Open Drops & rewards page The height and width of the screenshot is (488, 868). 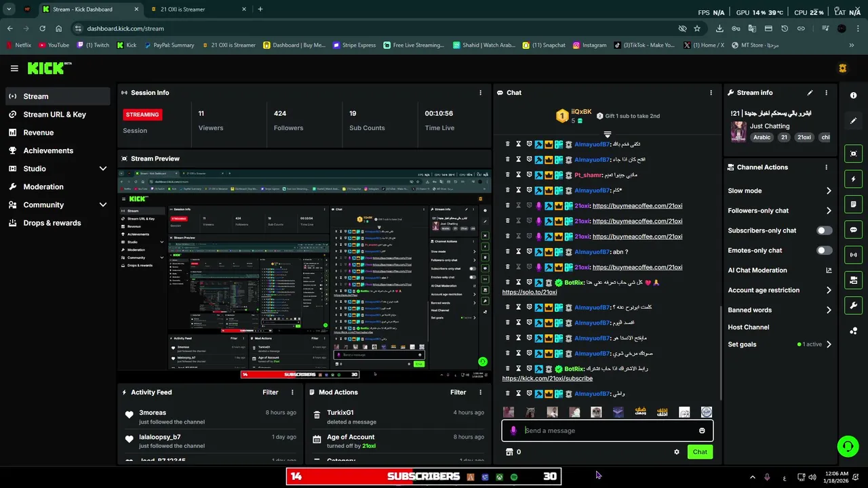click(x=58, y=223)
